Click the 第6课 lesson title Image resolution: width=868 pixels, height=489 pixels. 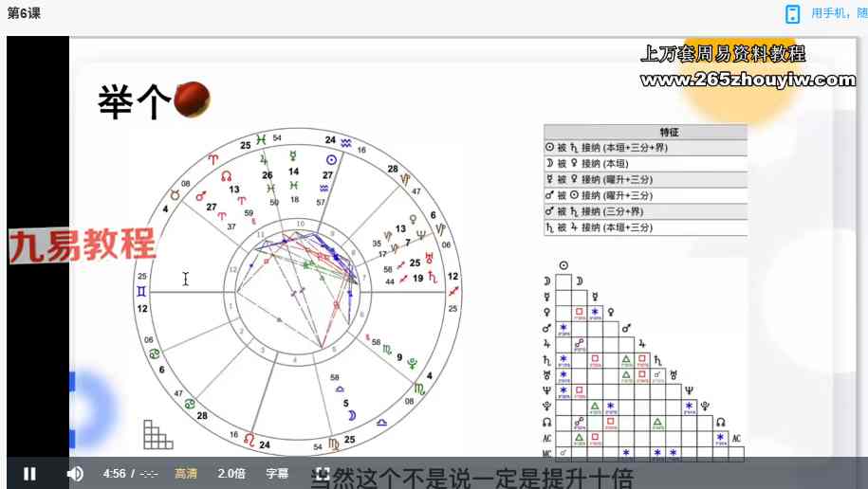click(24, 13)
